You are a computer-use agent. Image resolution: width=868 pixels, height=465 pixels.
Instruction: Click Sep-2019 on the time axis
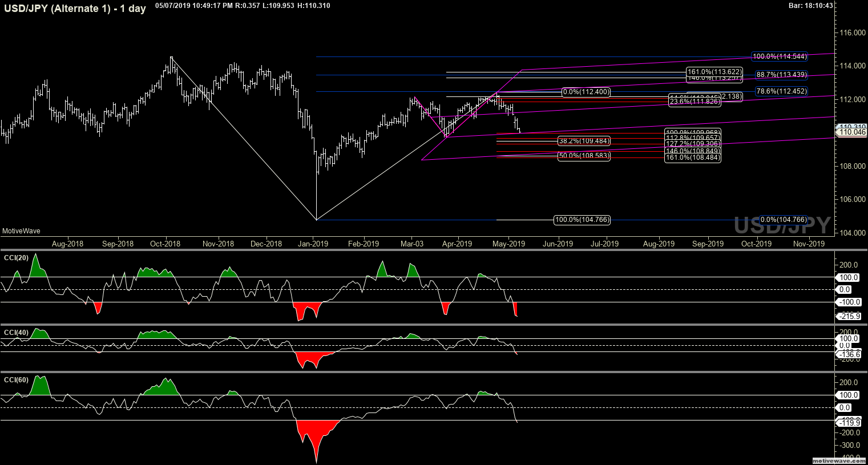708,244
